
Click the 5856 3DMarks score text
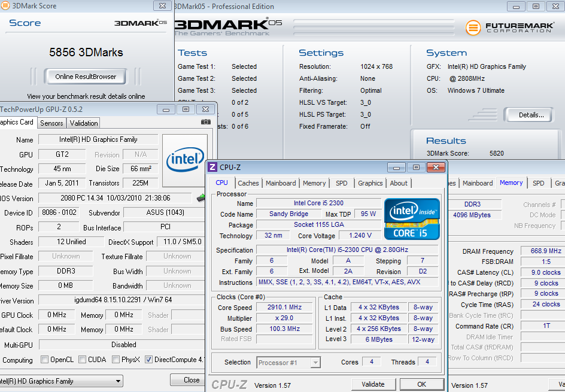click(x=86, y=53)
